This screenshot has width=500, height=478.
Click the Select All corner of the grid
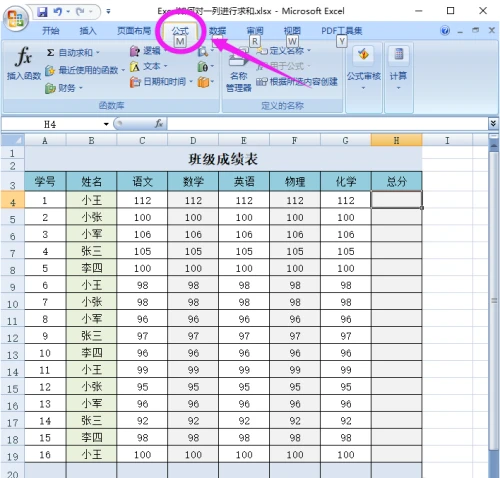[x=13, y=140]
